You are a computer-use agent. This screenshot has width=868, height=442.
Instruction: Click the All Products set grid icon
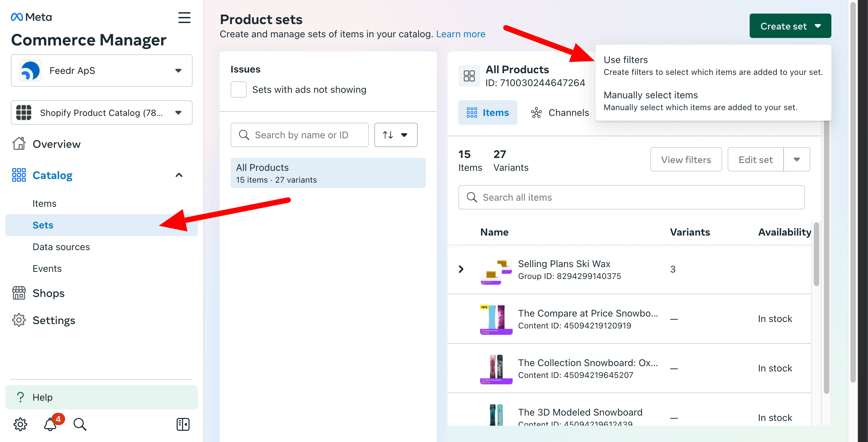point(469,76)
